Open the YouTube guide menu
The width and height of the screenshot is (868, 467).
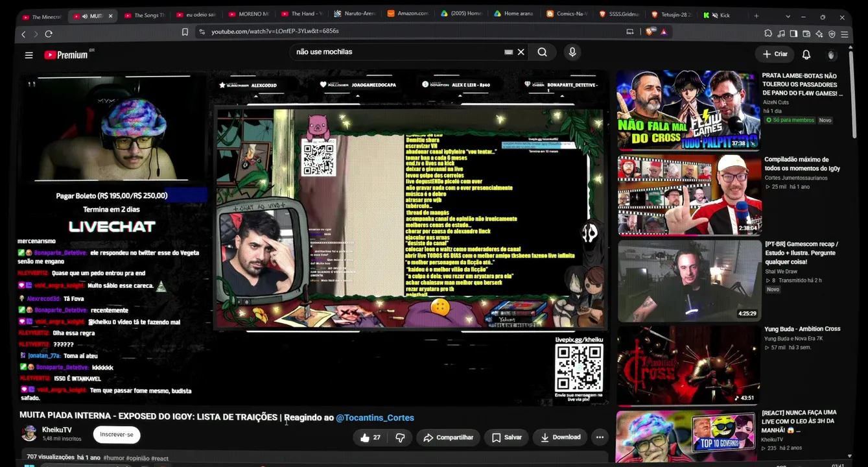click(x=29, y=55)
